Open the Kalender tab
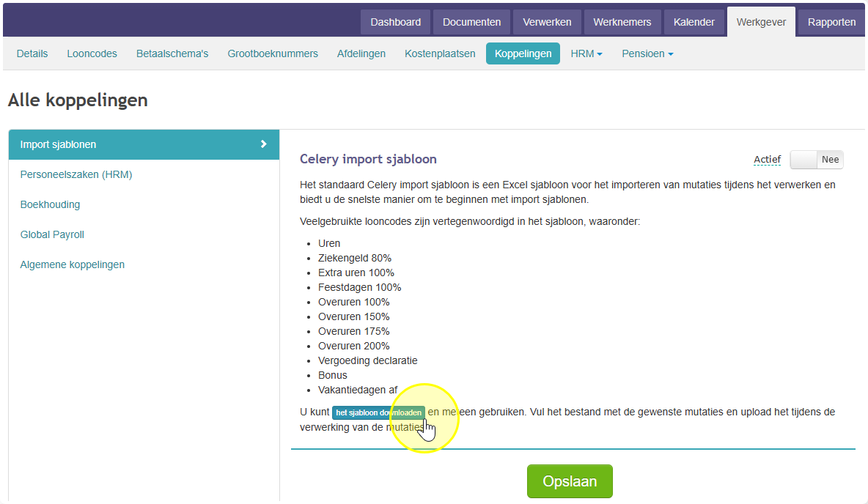Screen dimensions: 868x504 (694, 23)
